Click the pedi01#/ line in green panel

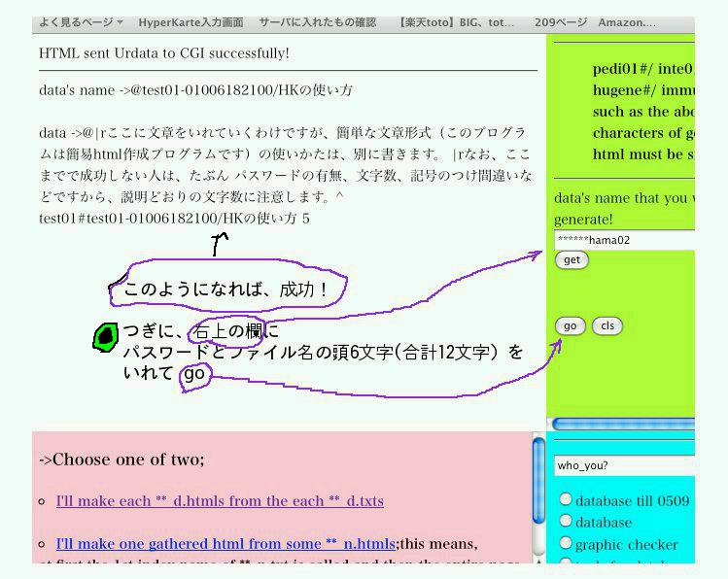(x=643, y=69)
